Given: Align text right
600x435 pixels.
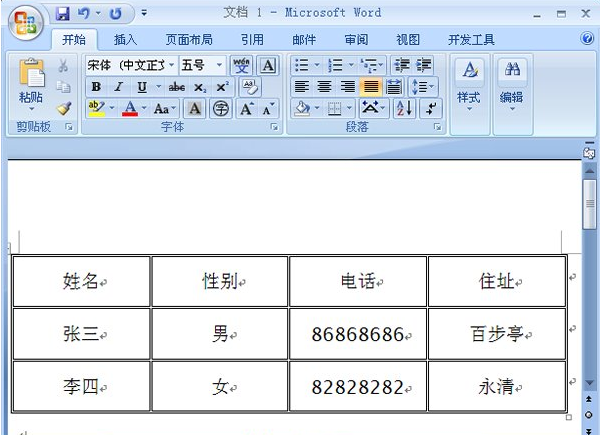Looking at the screenshot, I should click(348, 87).
